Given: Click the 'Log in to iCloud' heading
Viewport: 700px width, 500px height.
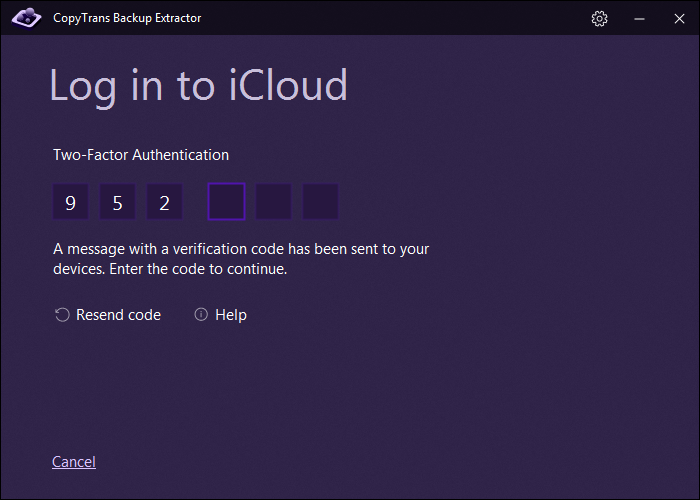Looking at the screenshot, I should tap(198, 86).
